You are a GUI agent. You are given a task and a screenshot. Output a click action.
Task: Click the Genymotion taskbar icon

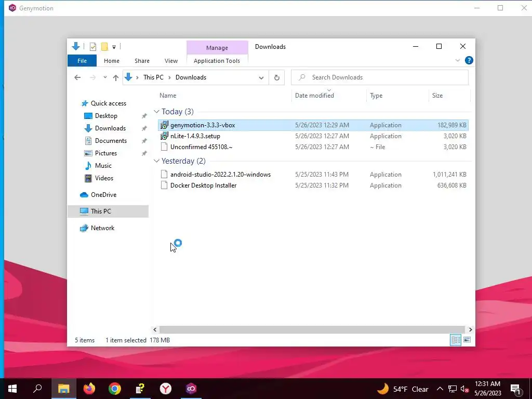point(191,389)
